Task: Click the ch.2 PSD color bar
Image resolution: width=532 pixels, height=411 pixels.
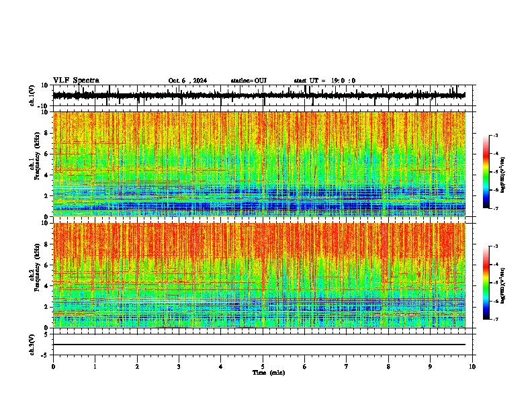Action: (x=486, y=283)
